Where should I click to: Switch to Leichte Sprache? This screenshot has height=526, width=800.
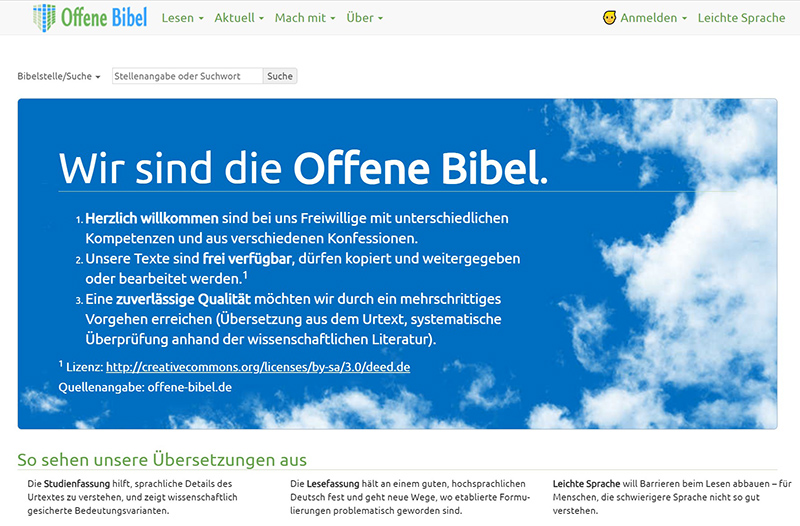point(741,18)
